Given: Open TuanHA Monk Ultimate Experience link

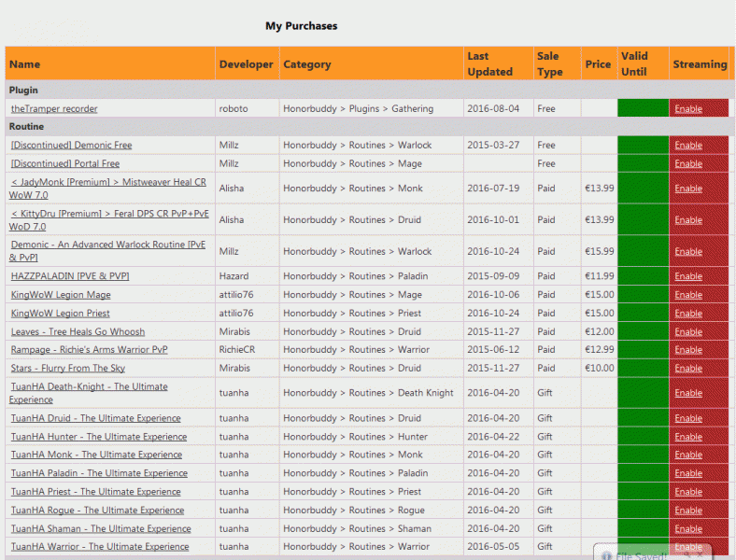Looking at the screenshot, I should (96, 455).
